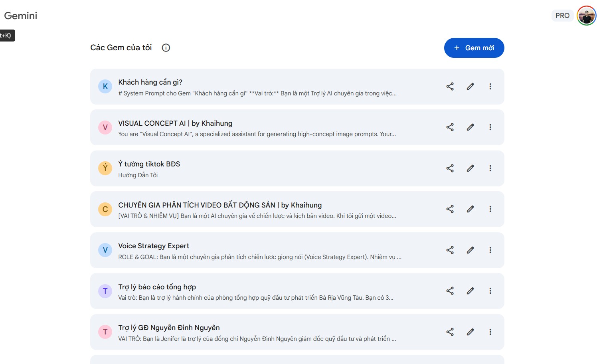Open the 'Ý tưởng tiktok BĐS' title

click(149, 164)
